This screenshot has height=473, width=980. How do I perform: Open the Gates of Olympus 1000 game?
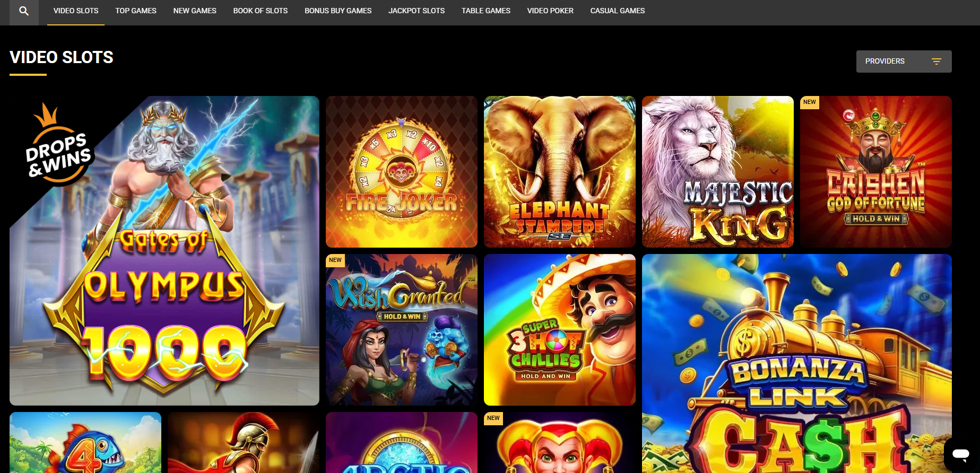[164, 251]
